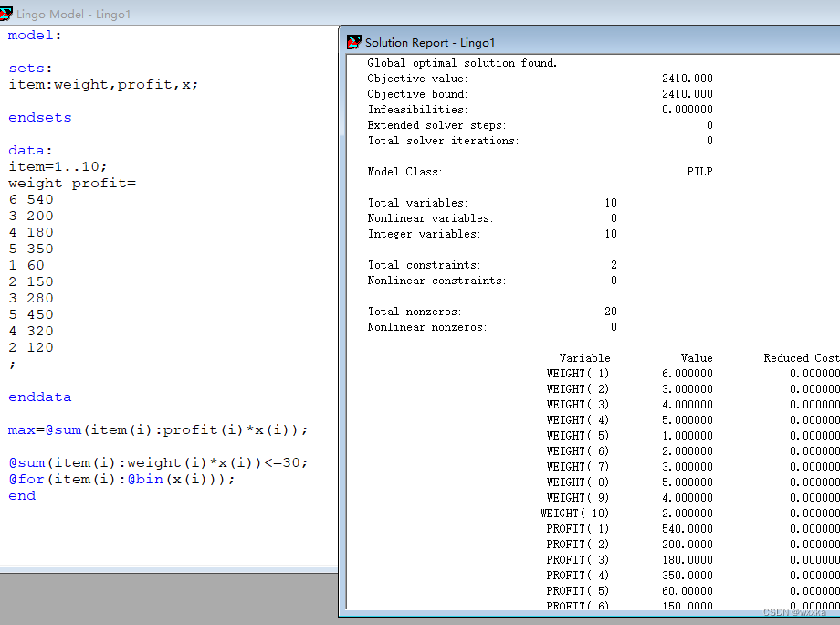
Task: Click the 'Total variables:' label
Action: pos(417,203)
